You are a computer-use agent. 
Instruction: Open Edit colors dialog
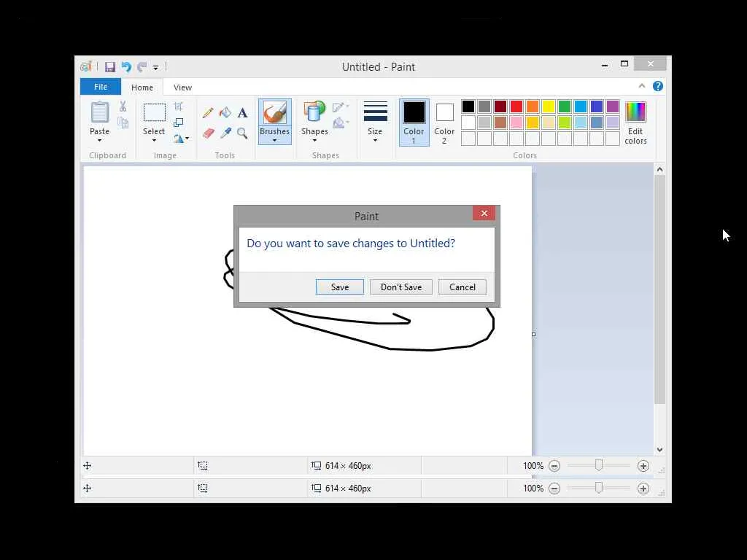click(x=635, y=122)
